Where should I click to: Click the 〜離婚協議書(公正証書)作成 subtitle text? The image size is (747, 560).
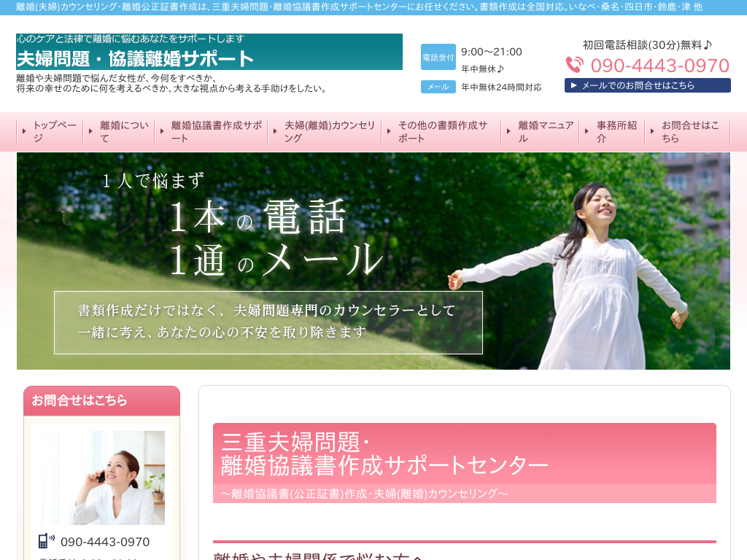tap(365, 494)
